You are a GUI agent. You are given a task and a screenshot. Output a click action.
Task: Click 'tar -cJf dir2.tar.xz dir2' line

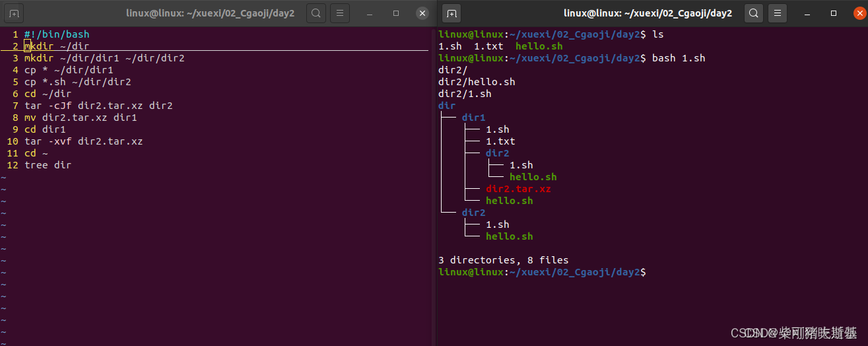click(98, 106)
